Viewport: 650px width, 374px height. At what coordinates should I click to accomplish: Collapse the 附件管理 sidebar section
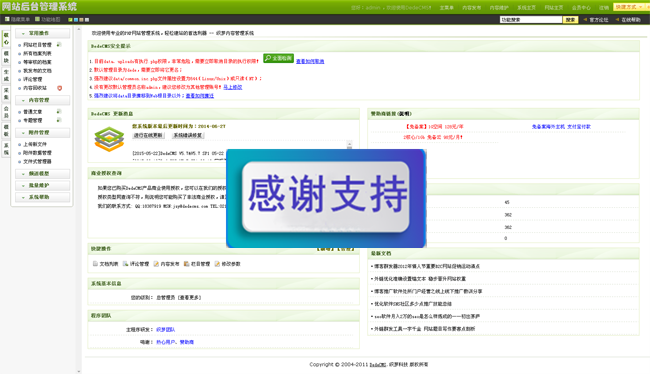[x=42, y=133]
